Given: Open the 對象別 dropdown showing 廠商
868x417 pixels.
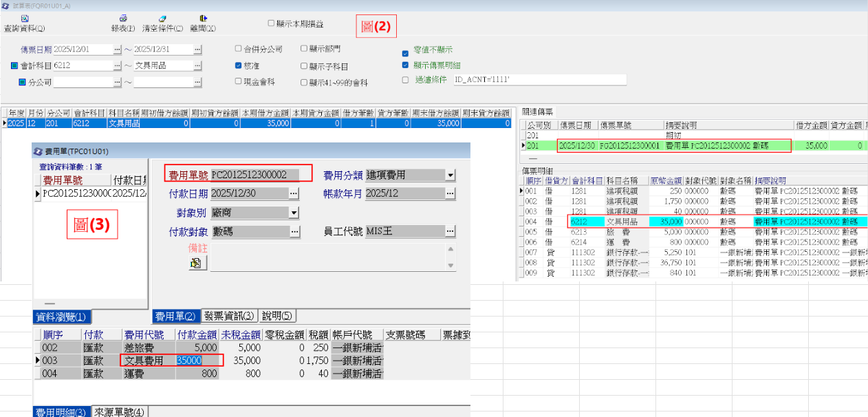Looking at the screenshot, I should [294, 213].
